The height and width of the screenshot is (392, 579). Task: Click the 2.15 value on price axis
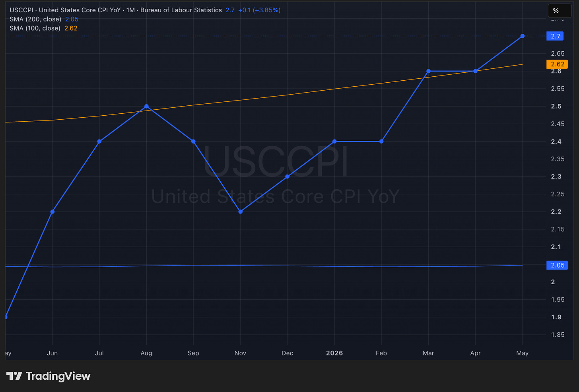tap(558, 229)
